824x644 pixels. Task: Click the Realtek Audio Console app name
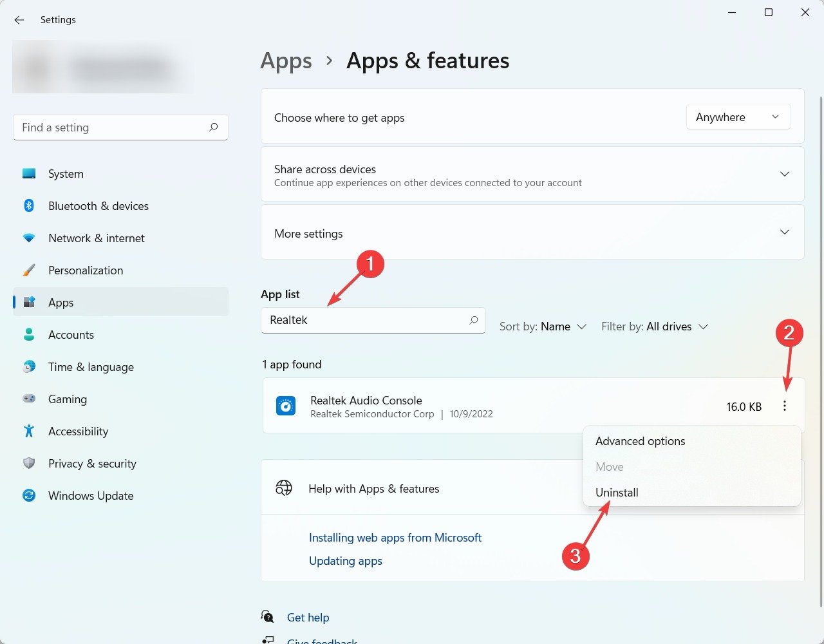point(366,401)
